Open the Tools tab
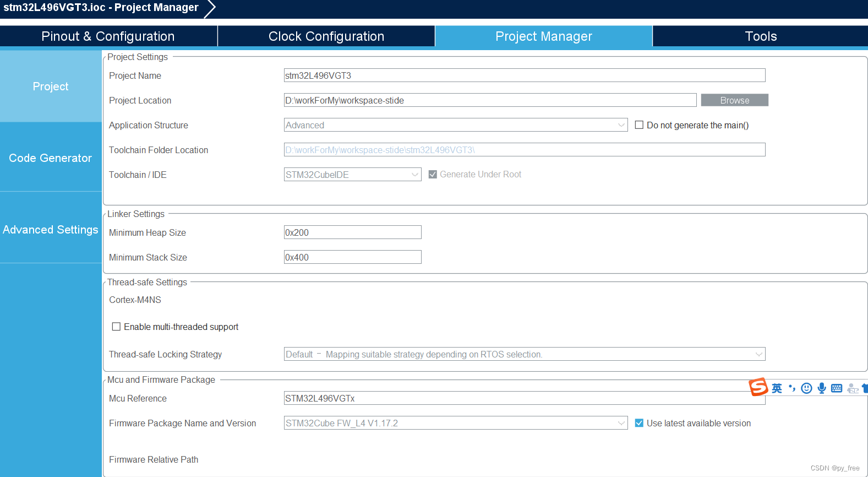Image resolution: width=868 pixels, height=477 pixels. point(761,36)
